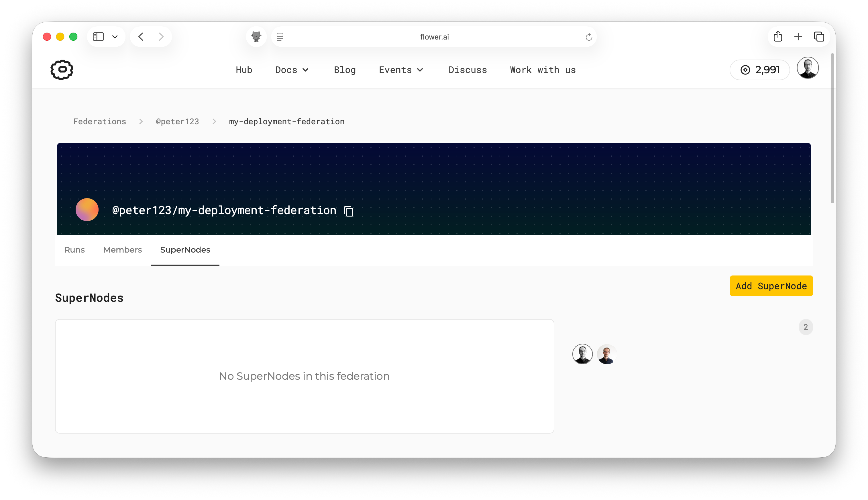Close the Safari window

pyautogui.click(x=47, y=36)
